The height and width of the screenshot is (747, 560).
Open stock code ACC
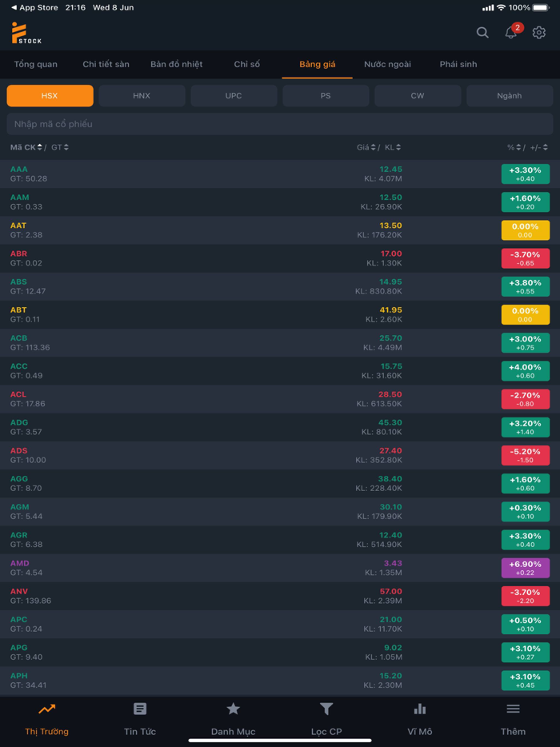pos(19,366)
